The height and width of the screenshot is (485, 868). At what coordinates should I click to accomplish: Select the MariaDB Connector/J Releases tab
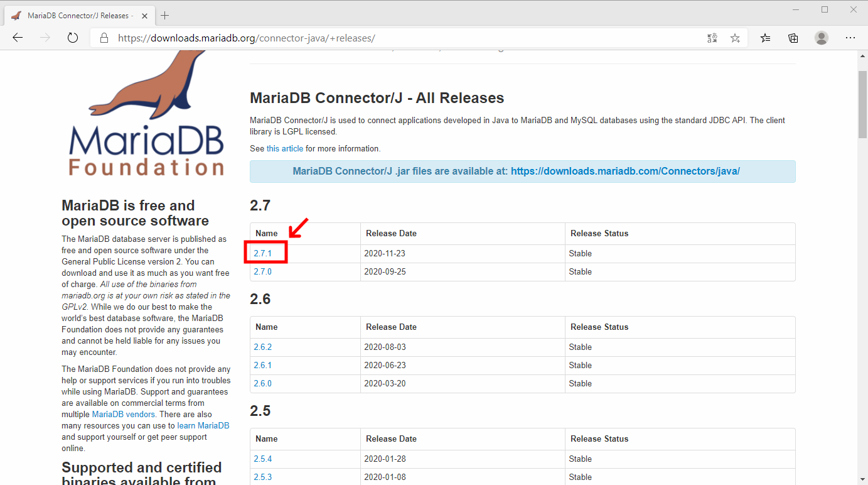pyautogui.click(x=78, y=15)
